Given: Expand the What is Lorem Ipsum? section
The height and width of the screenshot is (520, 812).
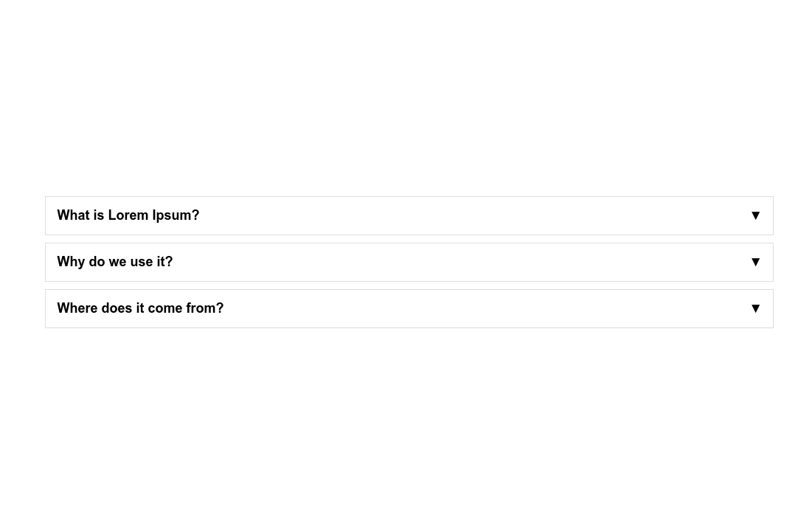Looking at the screenshot, I should [x=409, y=215].
